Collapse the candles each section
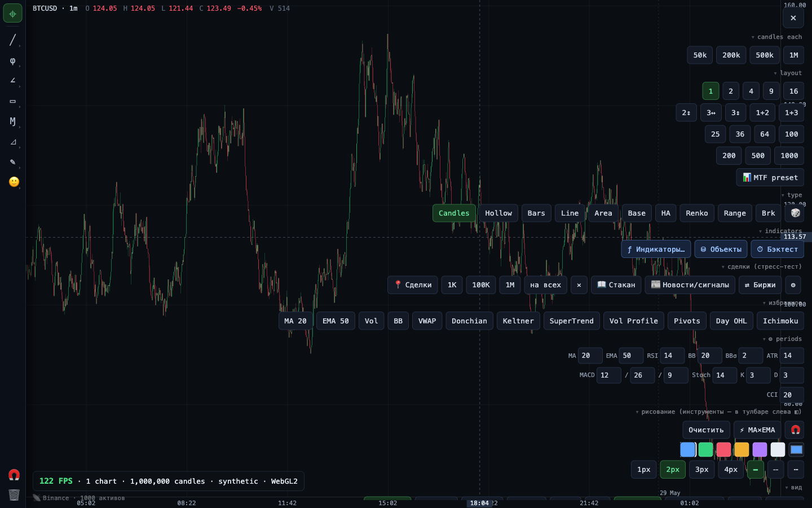Viewport: 812px width, 508px height. pos(776,37)
